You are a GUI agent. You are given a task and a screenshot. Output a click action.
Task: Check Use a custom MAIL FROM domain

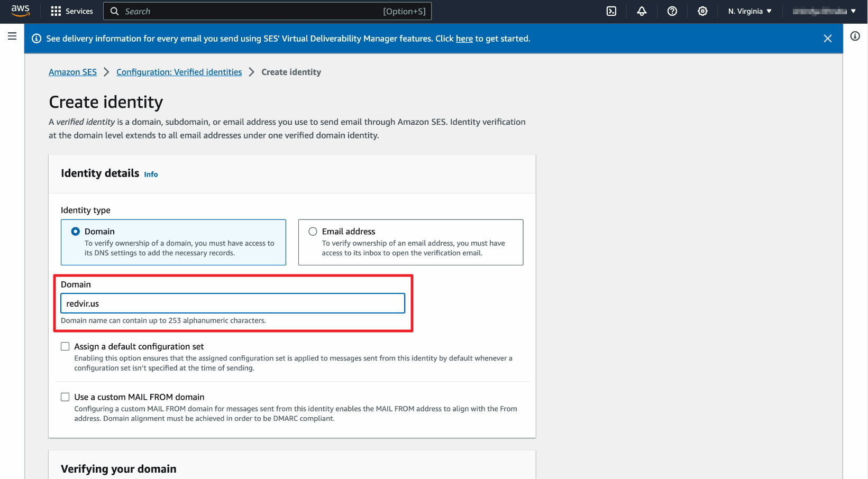pyautogui.click(x=65, y=397)
